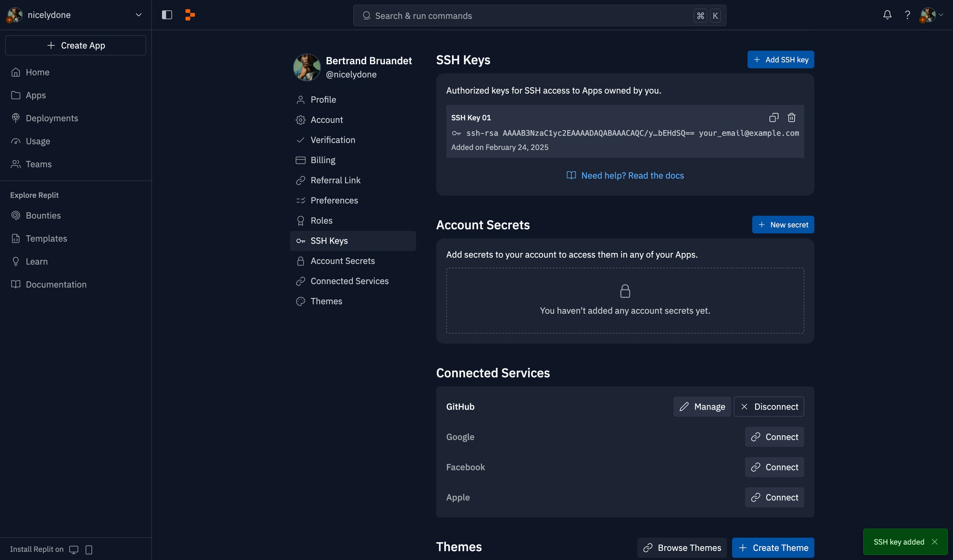The width and height of the screenshot is (953, 560).
Task: Click the SSH Key 01 title
Action: [x=471, y=117]
